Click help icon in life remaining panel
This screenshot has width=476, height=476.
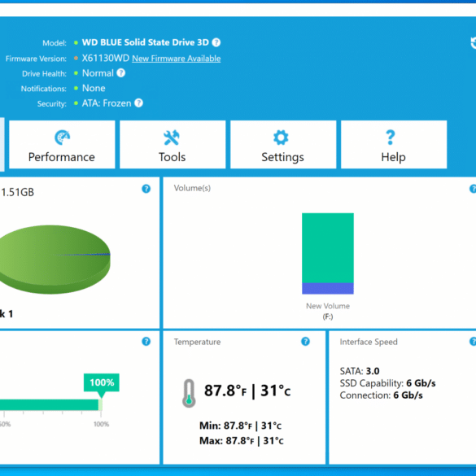146,342
